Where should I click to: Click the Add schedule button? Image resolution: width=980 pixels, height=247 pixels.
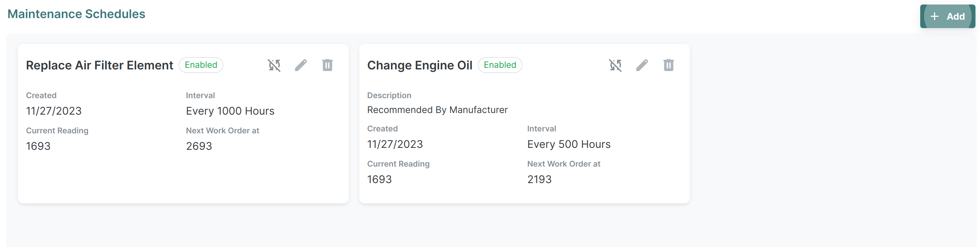(947, 16)
